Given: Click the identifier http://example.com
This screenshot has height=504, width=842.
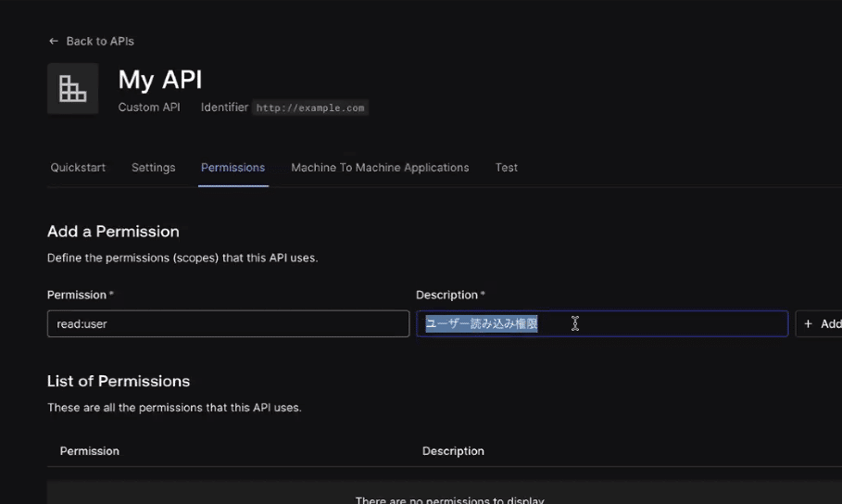Looking at the screenshot, I should pos(310,107).
